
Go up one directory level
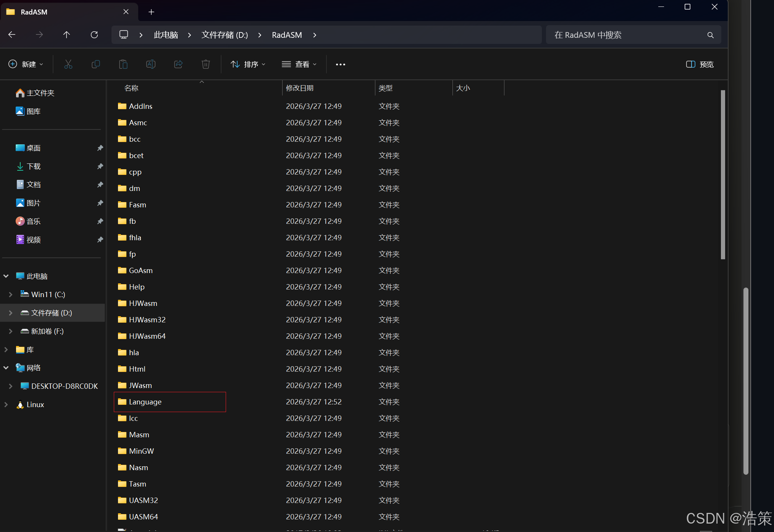[x=66, y=35]
